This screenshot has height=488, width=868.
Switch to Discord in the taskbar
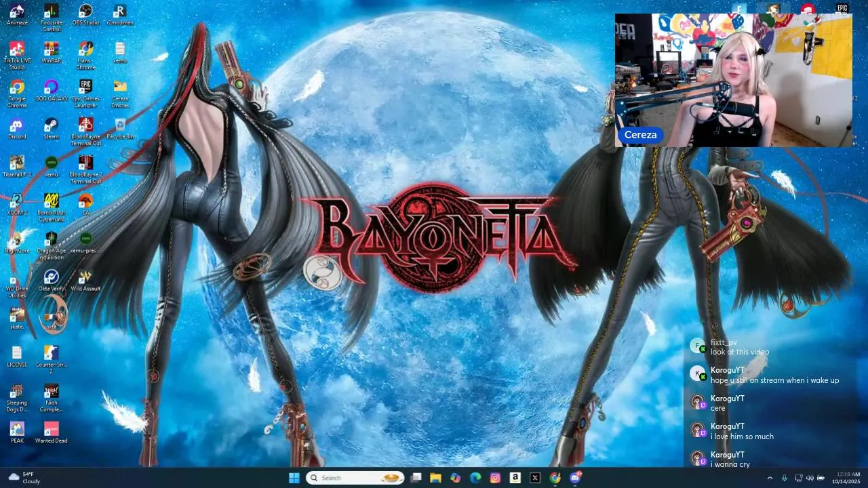tap(575, 478)
